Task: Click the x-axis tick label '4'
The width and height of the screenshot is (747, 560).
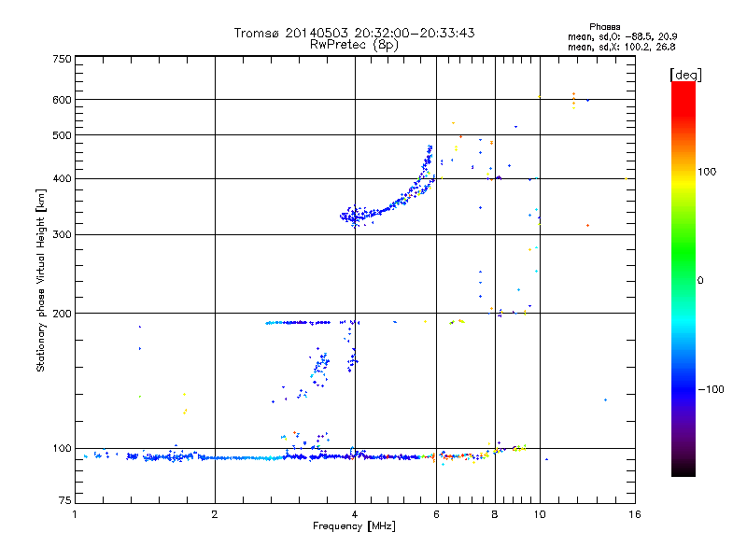Action: click(x=355, y=514)
